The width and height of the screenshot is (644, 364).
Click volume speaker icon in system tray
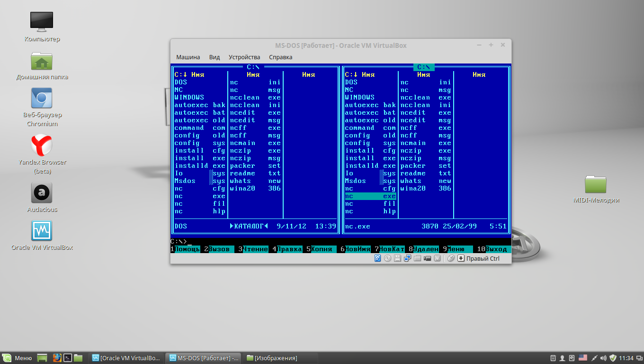tap(603, 358)
